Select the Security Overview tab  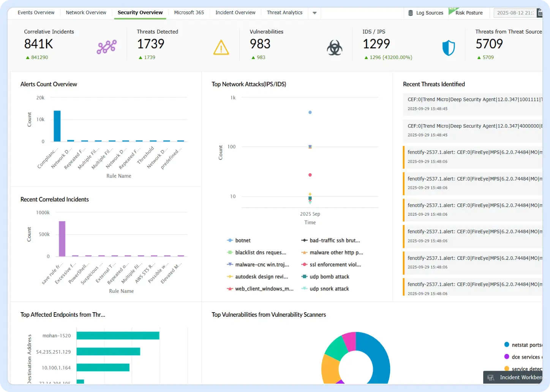[x=140, y=13]
